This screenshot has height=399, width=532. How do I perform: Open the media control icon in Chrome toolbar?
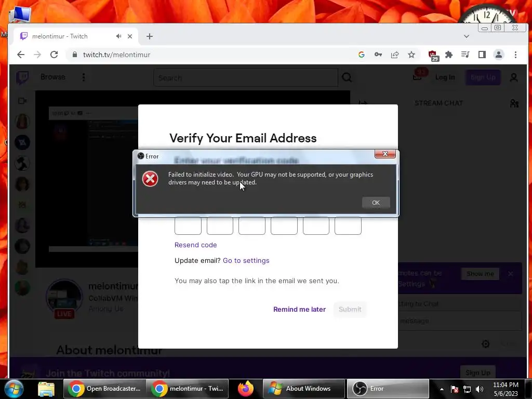(465, 55)
